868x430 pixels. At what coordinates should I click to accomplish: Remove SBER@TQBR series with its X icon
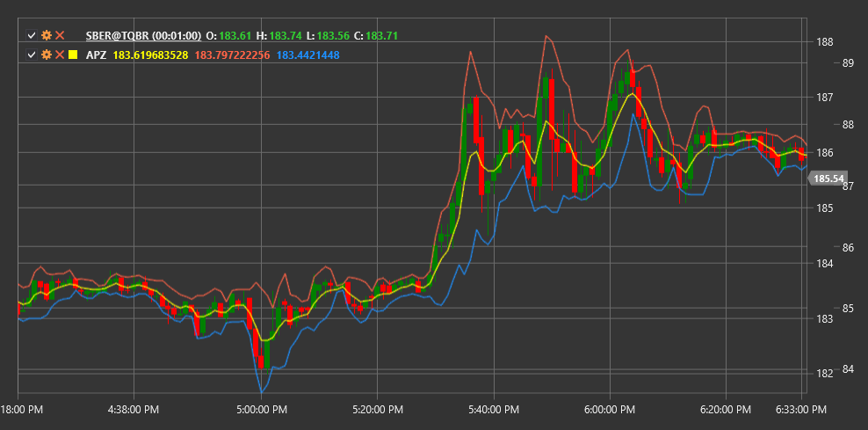tap(60, 36)
